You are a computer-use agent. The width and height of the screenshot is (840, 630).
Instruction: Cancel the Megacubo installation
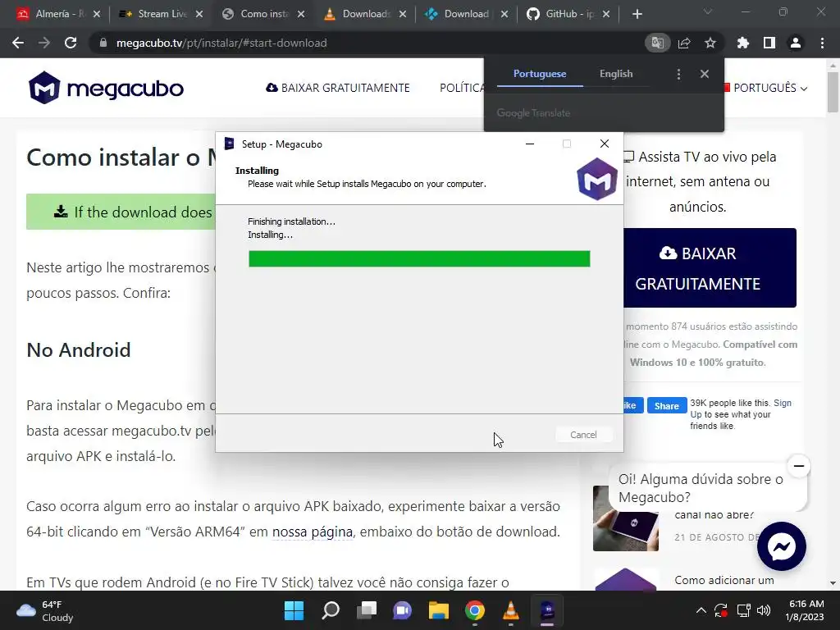coord(583,435)
